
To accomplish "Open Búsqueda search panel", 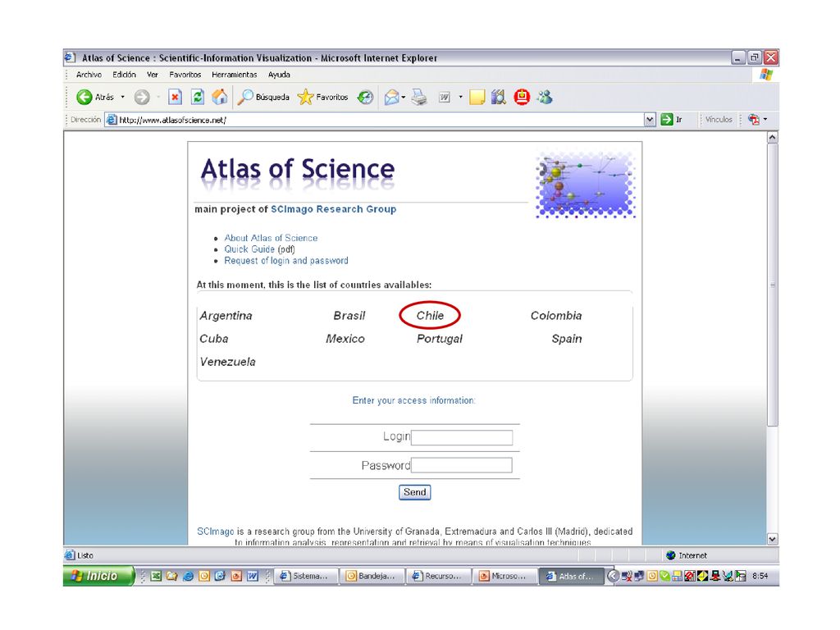I will click(x=263, y=97).
